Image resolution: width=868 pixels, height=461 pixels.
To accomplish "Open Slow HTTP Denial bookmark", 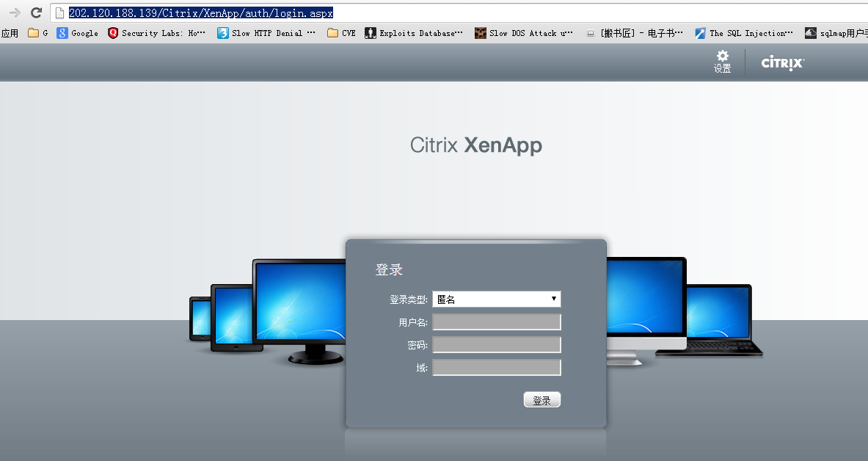I will (x=266, y=33).
